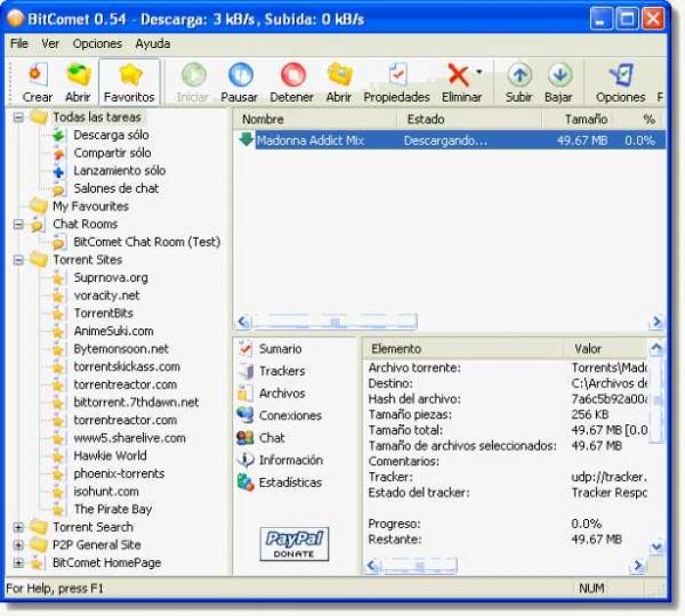Image resolution: width=685 pixels, height=616 pixels.
Task: Open Propiedades of the selected task
Action: coord(396,82)
